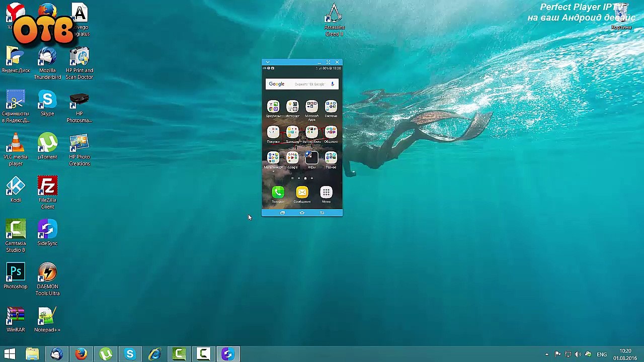Open File Explorer from the taskbar

click(32, 354)
